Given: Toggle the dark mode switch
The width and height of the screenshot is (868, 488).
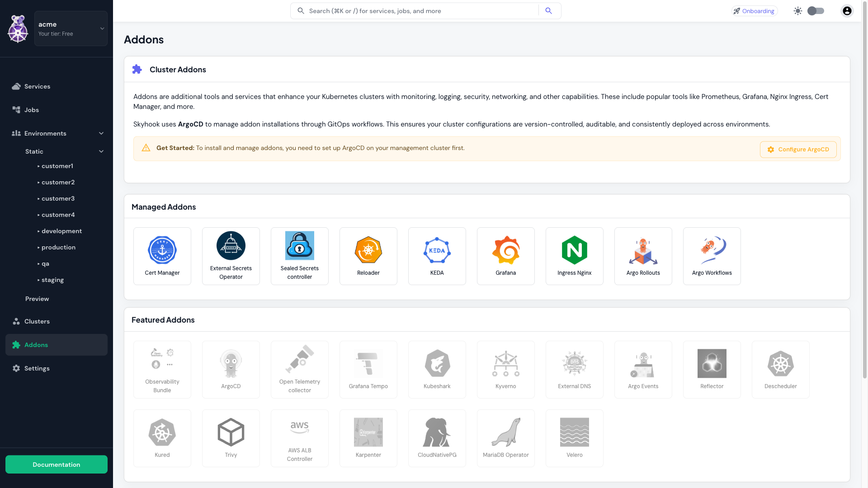Looking at the screenshot, I should pyautogui.click(x=816, y=10).
